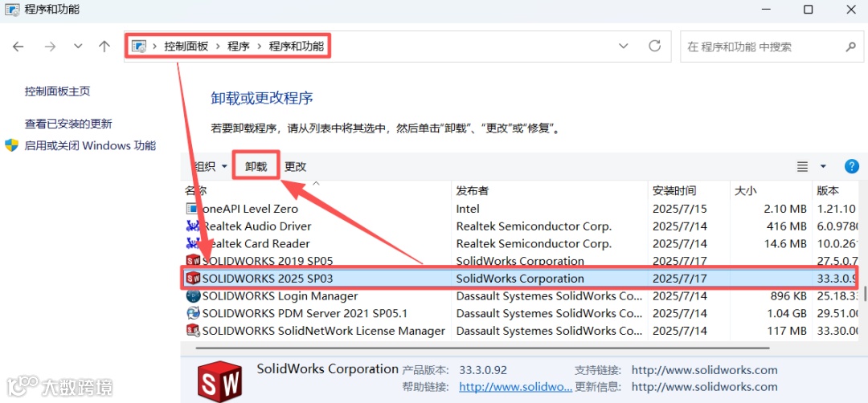Click product version 33.3.0.92 text
The width and height of the screenshot is (868, 403).
coord(483,370)
